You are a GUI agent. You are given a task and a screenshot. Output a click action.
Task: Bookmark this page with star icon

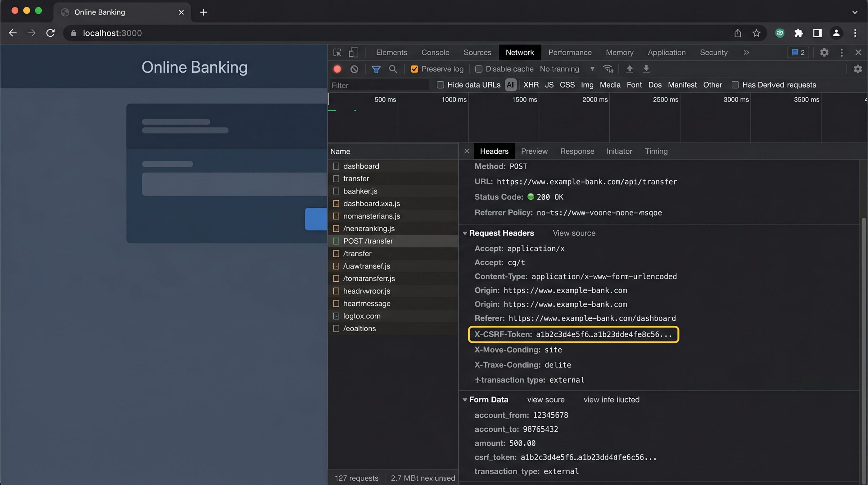pos(756,33)
